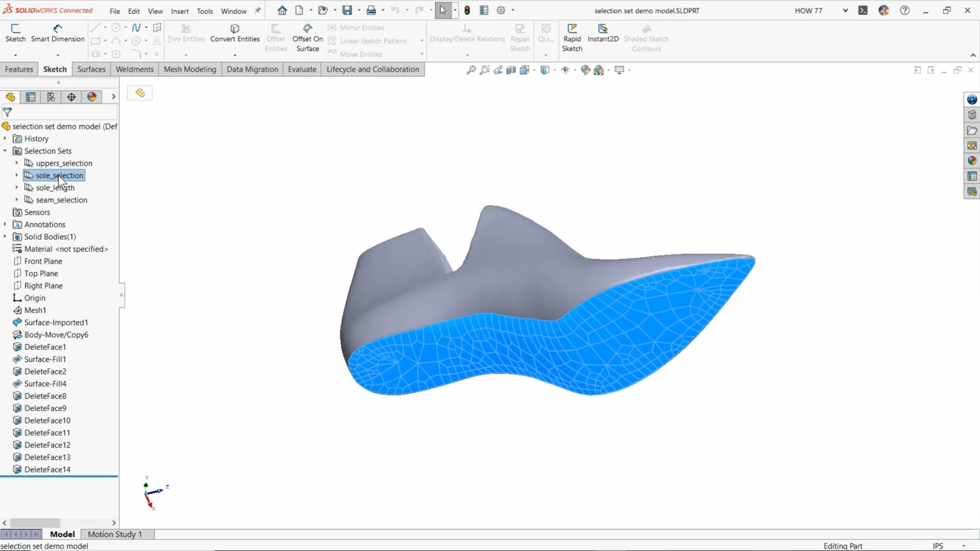Open the Motion Study 1 tab
Image resolution: width=980 pixels, height=551 pixels.
(115, 534)
